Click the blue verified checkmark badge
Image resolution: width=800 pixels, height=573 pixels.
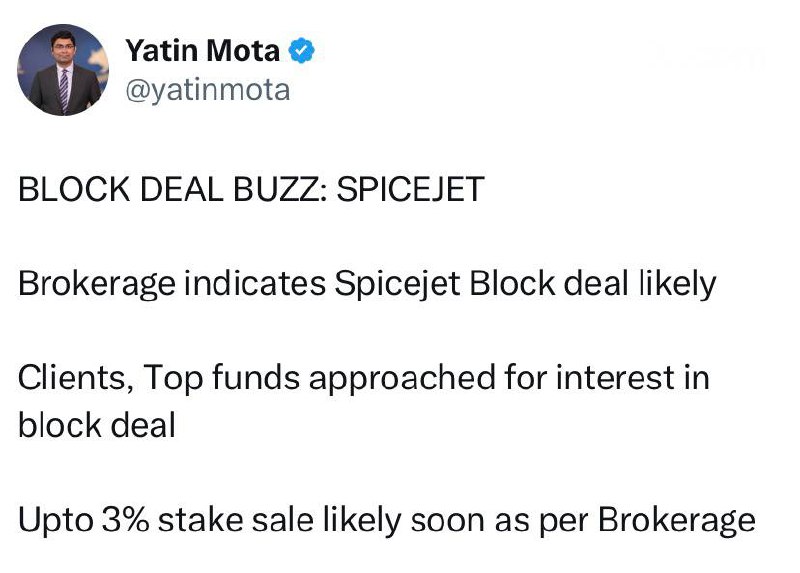[302, 51]
